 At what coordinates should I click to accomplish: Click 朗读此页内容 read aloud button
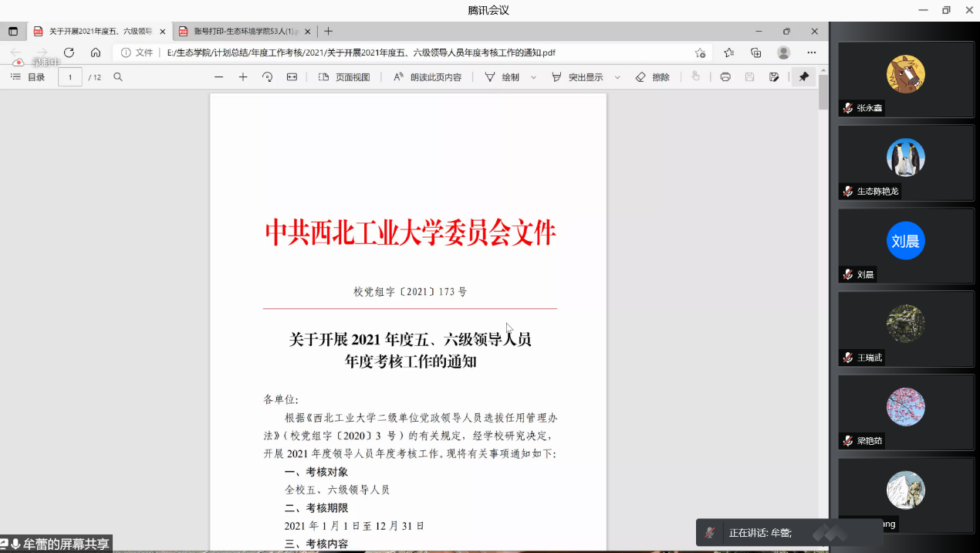click(427, 77)
